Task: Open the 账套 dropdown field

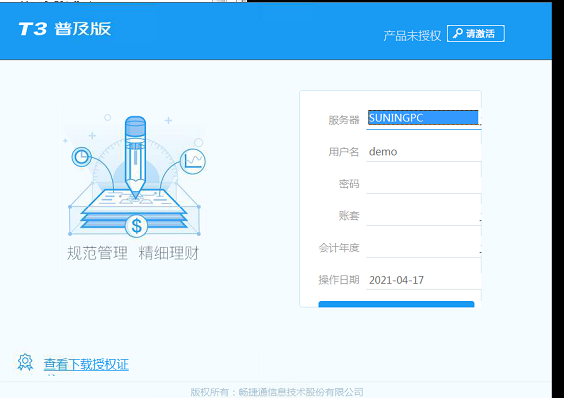Action: pyautogui.click(x=423, y=216)
